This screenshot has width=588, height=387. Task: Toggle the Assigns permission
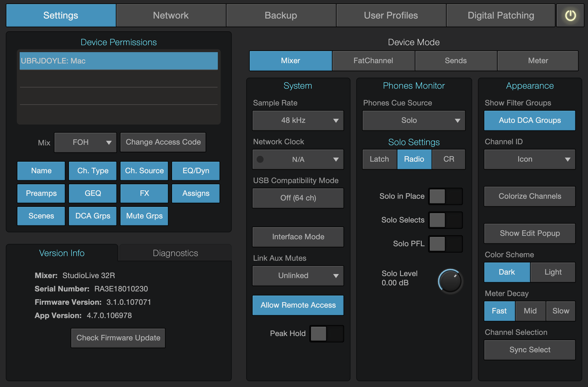click(196, 193)
